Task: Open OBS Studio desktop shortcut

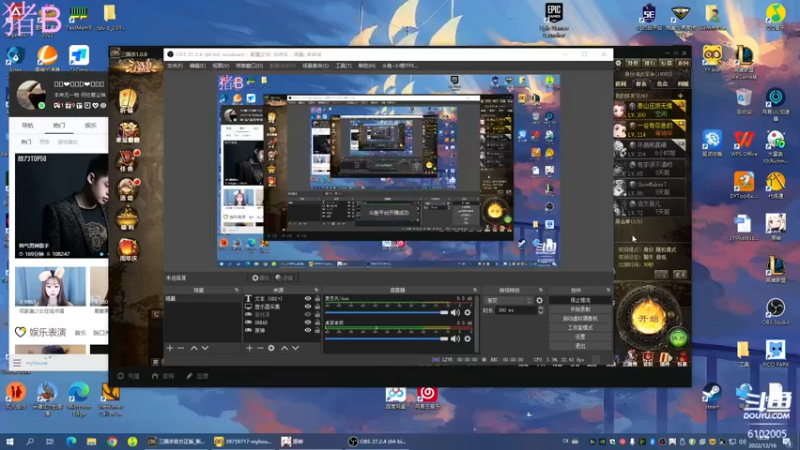Action: pos(775,311)
